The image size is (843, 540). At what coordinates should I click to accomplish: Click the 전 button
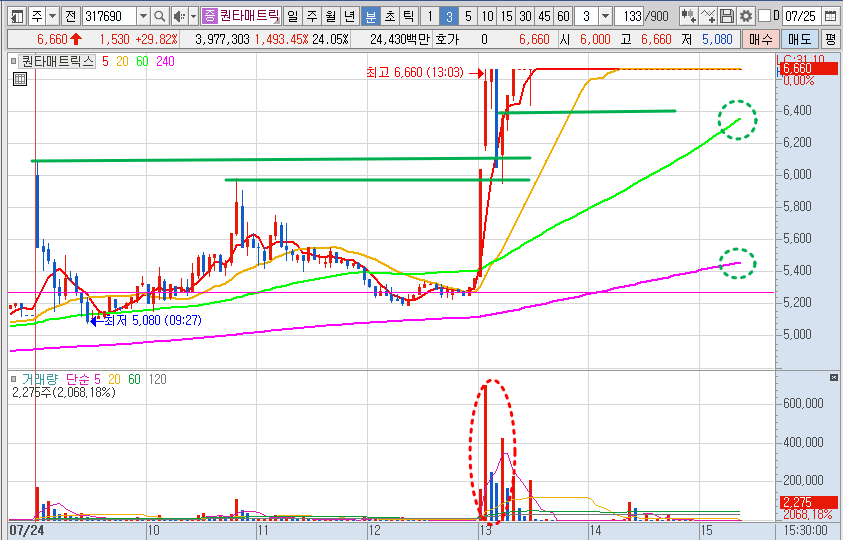pyautogui.click(x=71, y=17)
